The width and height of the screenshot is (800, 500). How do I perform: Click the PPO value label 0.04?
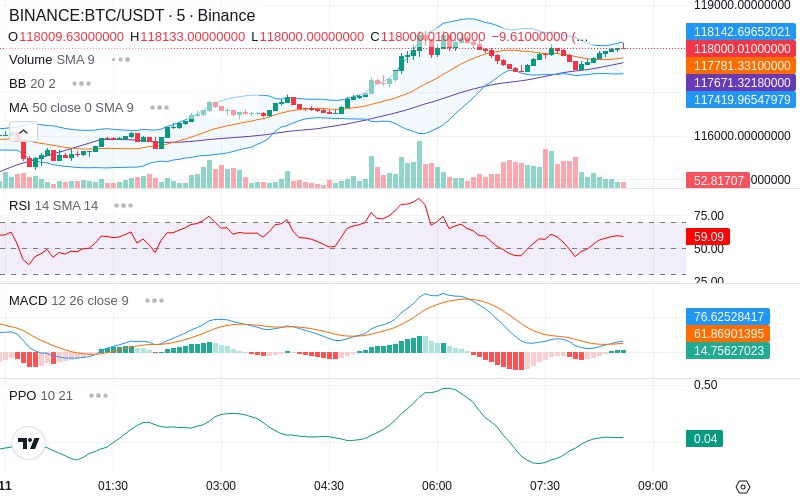(705, 438)
